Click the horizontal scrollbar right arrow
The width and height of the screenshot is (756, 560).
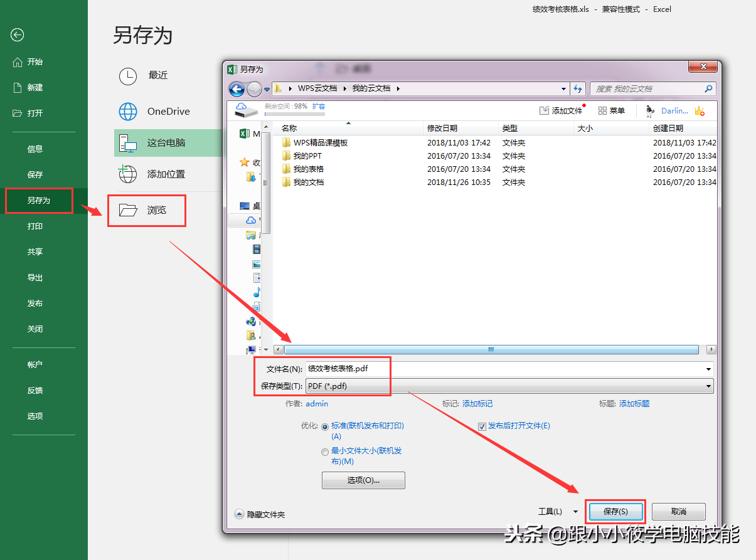coord(711,349)
